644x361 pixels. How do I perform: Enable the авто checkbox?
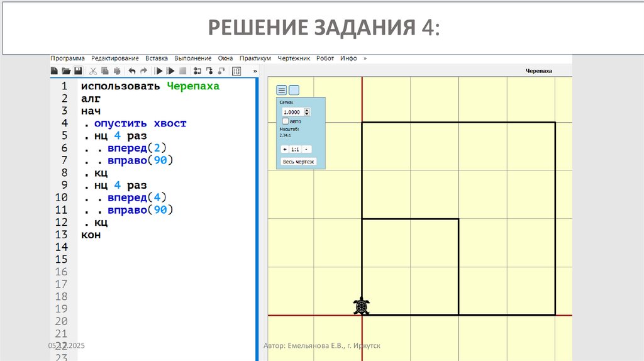[286, 121]
